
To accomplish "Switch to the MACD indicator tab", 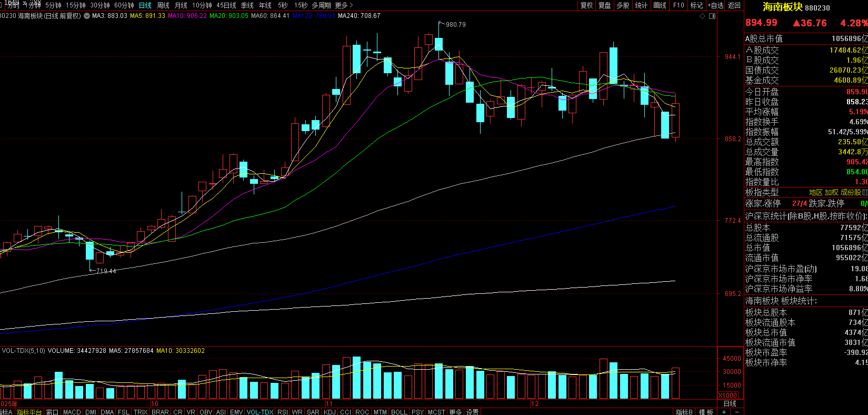I will [x=72, y=412].
